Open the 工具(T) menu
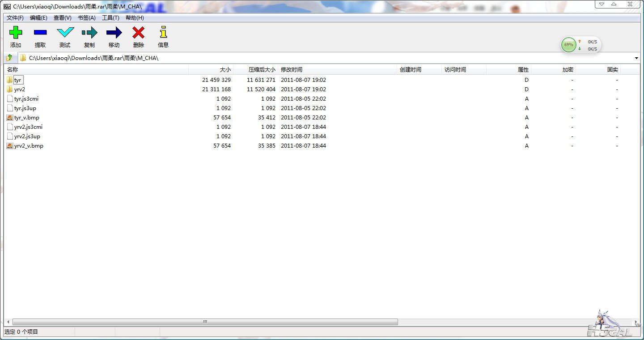 110,18
